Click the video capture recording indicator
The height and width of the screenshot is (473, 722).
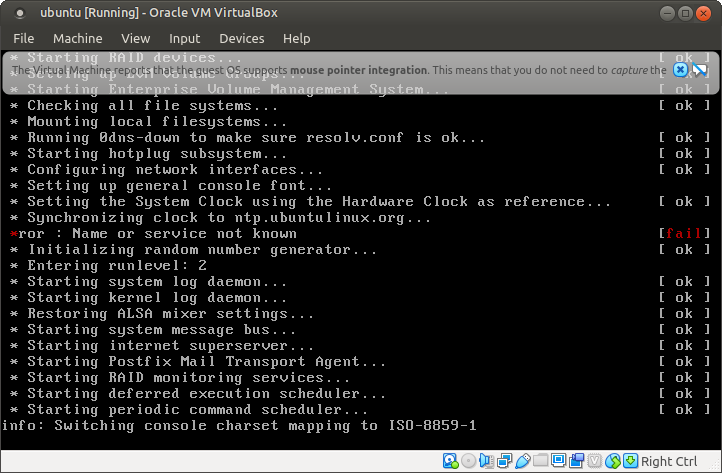(576, 461)
